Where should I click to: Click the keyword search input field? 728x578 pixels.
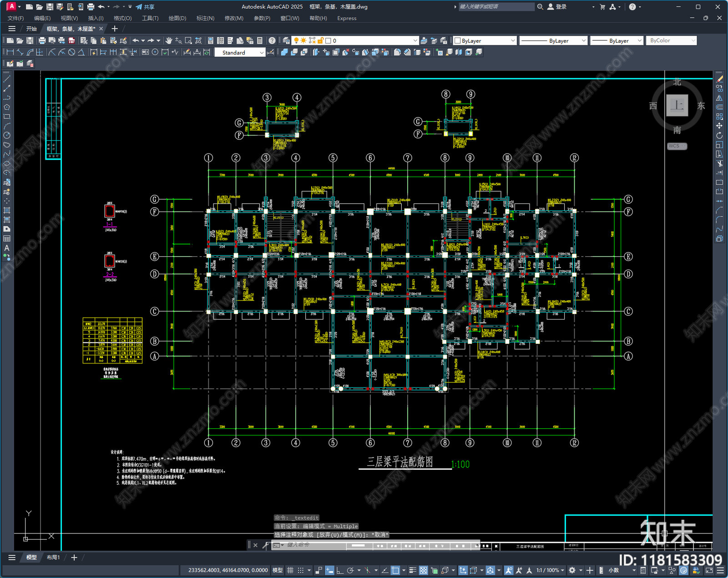(496, 7)
